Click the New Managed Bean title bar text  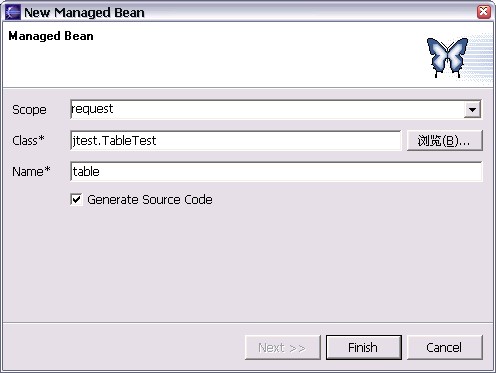pyautogui.click(x=84, y=13)
